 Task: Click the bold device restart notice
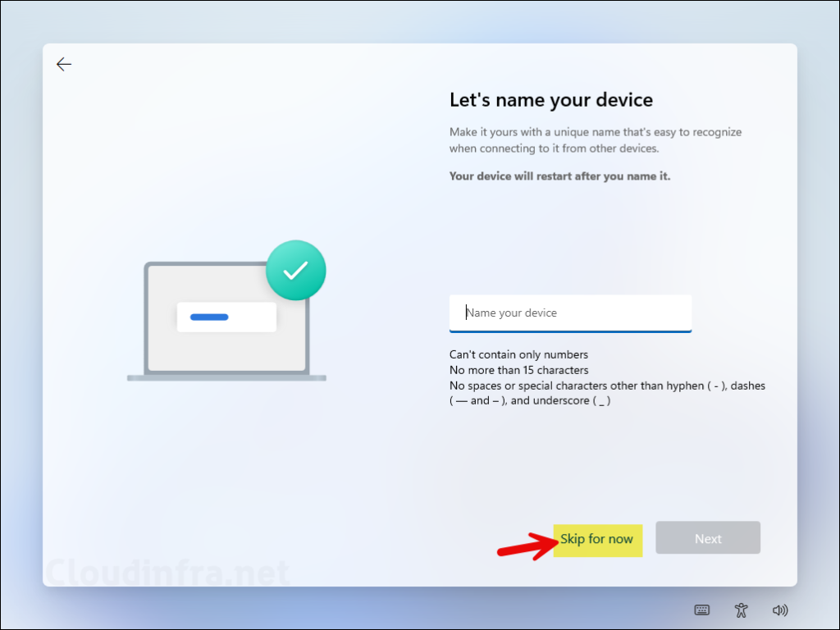(559, 176)
